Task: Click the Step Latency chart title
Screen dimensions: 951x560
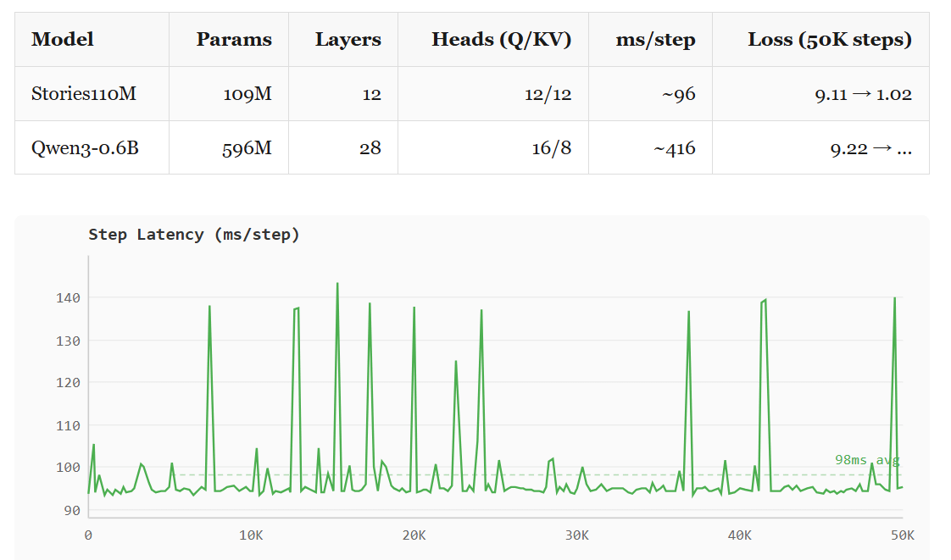Action: click(194, 235)
